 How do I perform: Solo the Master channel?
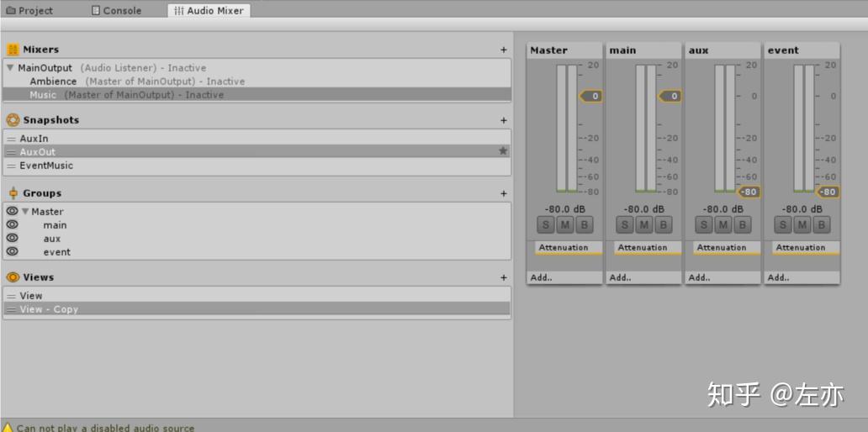click(546, 224)
